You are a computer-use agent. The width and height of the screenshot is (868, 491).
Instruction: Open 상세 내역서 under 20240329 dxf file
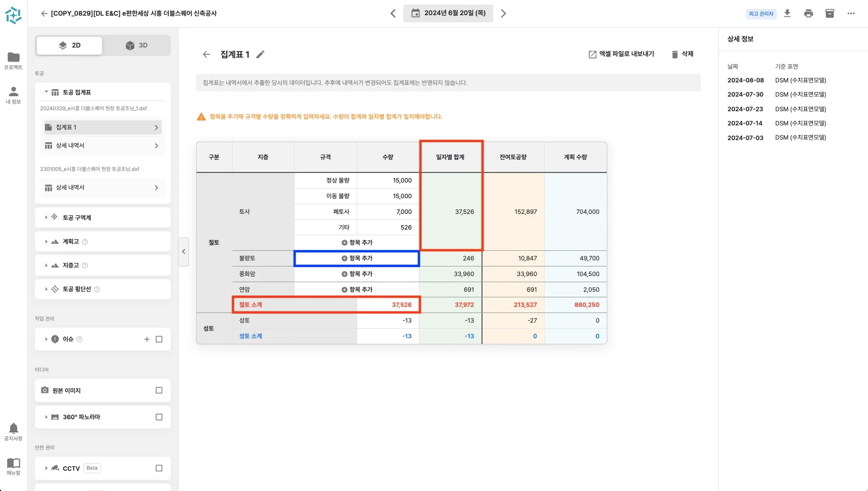tap(103, 146)
